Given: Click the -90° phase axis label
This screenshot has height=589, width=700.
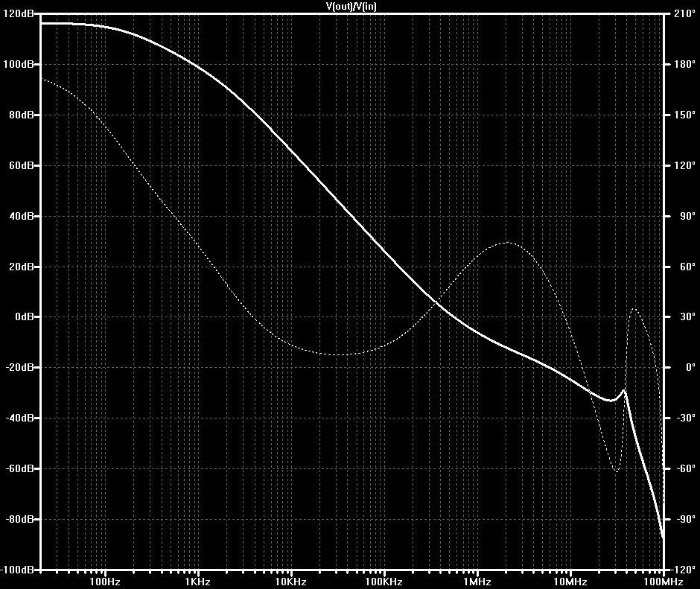Looking at the screenshot, I should [x=686, y=519].
